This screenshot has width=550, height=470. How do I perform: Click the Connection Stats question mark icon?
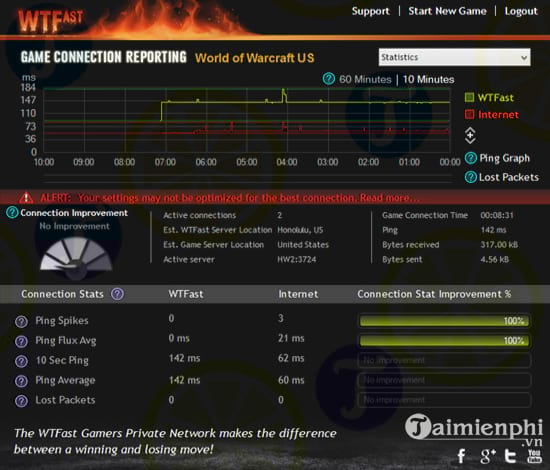pyautogui.click(x=117, y=294)
